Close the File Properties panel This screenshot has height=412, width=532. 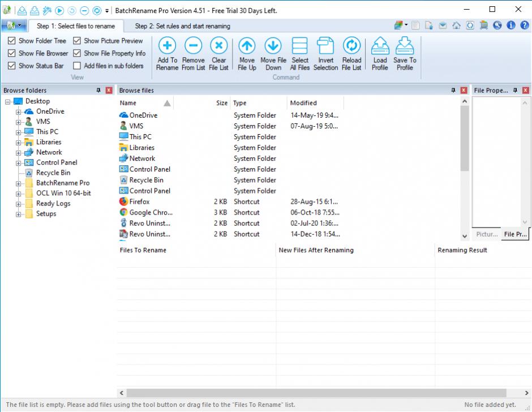526,91
